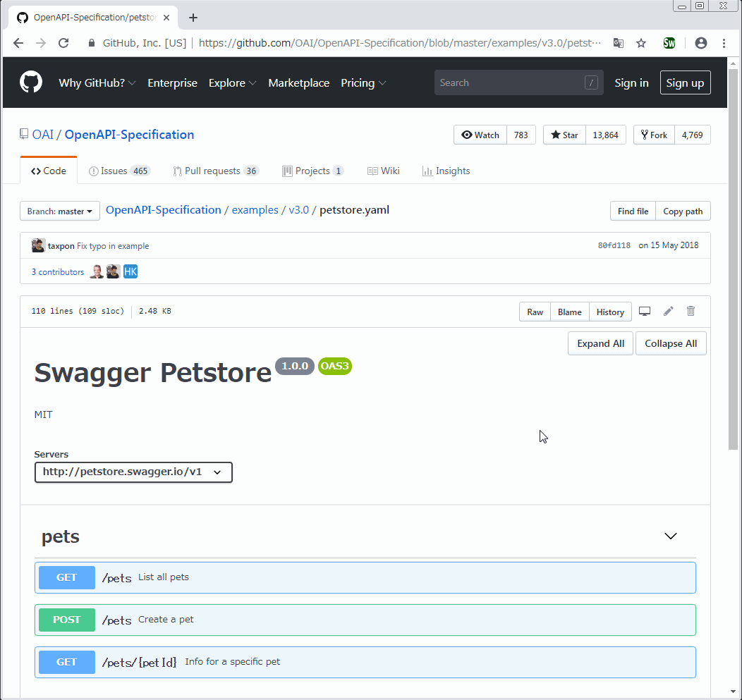742x700 pixels.
Task: Click the trash delete file icon
Action: [691, 311]
